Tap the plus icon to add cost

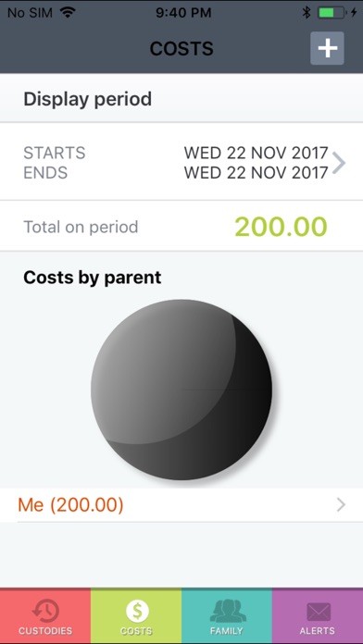pyautogui.click(x=327, y=48)
